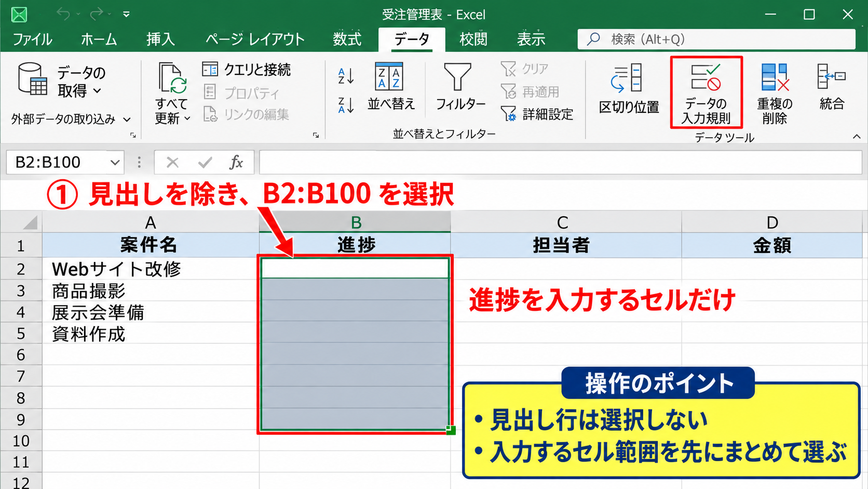Open Advanced filter settings (詳細設定)
The image size is (868, 489).
[537, 114]
